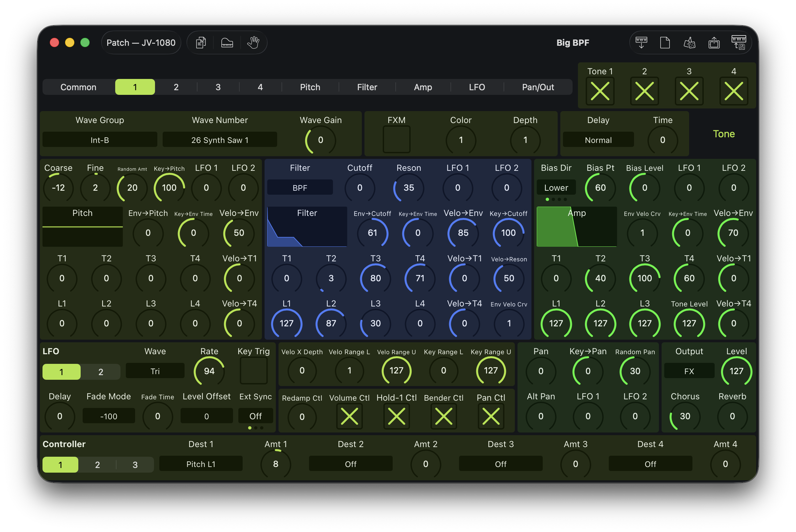Switch to tone tab 3
Image resolution: width=796 pixels, height=532 pixels.
tap(218, 87)
